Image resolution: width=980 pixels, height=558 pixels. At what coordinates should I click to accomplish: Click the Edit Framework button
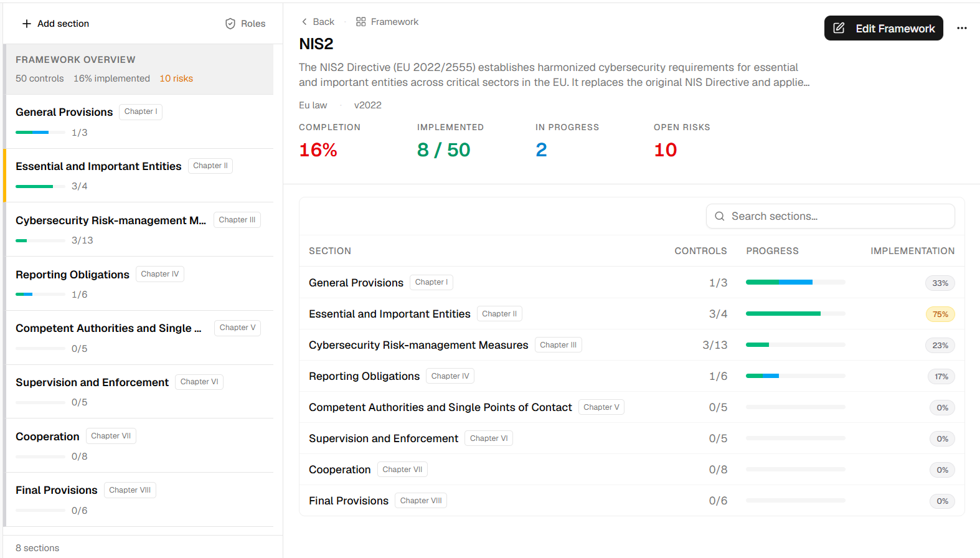tap(883, 28)
